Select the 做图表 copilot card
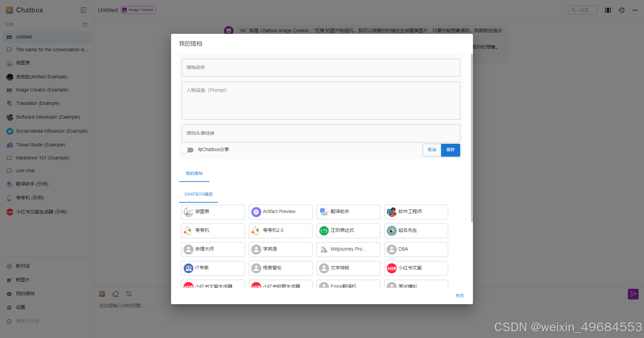The image size is (644, 338). click(213, 212)
